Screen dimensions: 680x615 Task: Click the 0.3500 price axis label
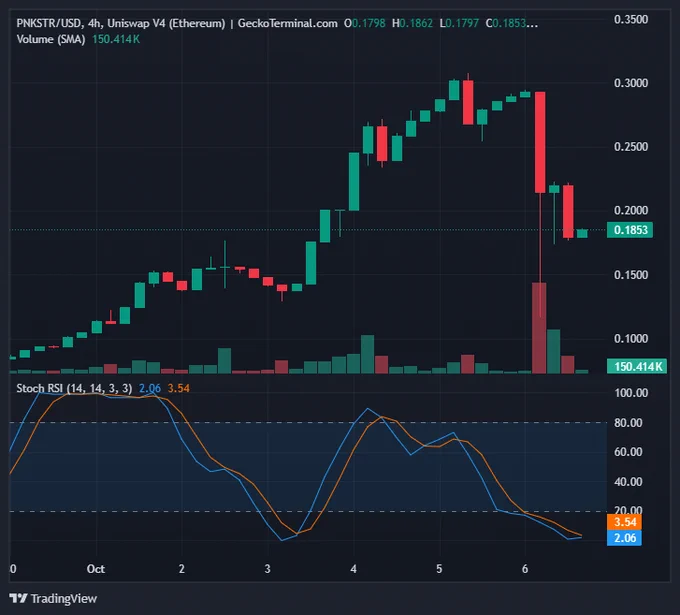pyautogui.click(x=631, y=20)
